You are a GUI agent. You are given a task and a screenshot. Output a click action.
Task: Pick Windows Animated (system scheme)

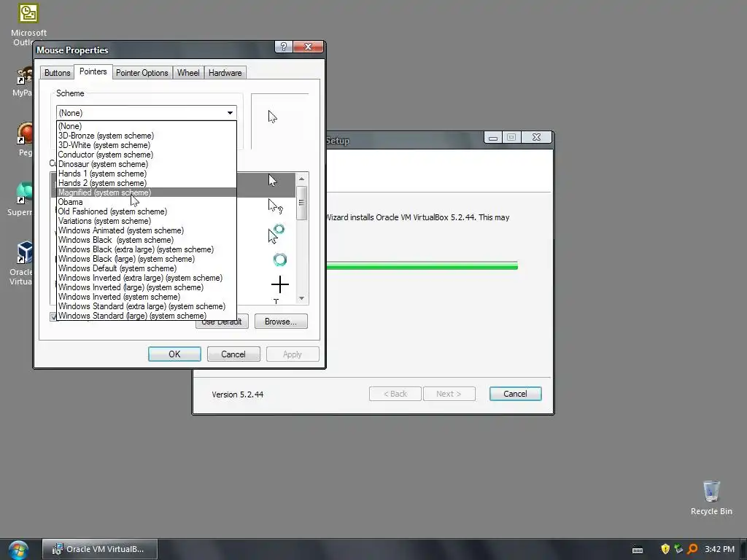146,230
